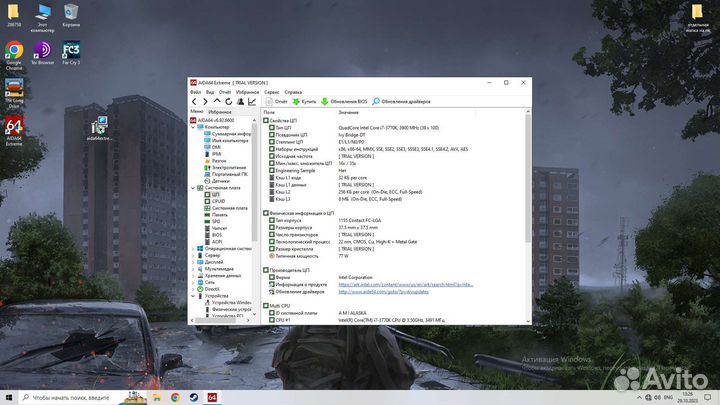The width and height of the screenshot is (720, 405).
Task: Switch to the Избранное tab in left panel
Action: coord(220,112)
